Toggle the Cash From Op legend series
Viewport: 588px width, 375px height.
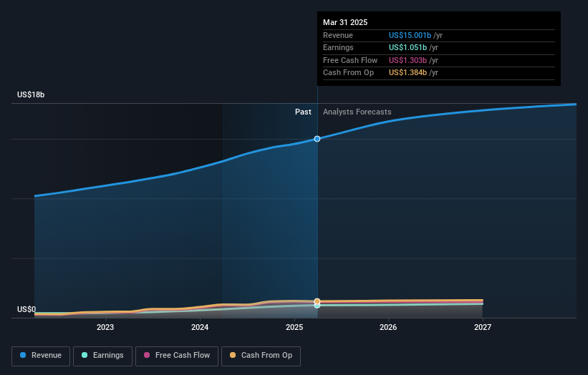pos(261,356)
